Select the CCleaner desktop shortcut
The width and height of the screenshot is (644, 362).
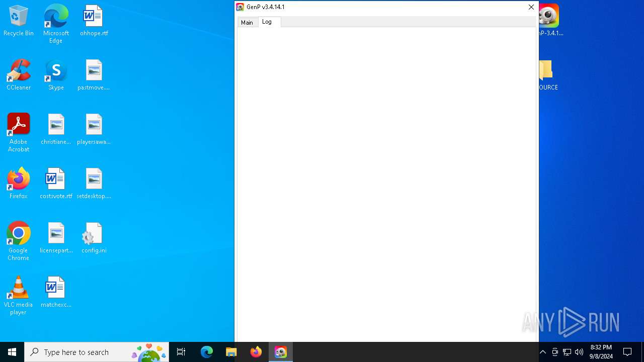tap(19, 75)
